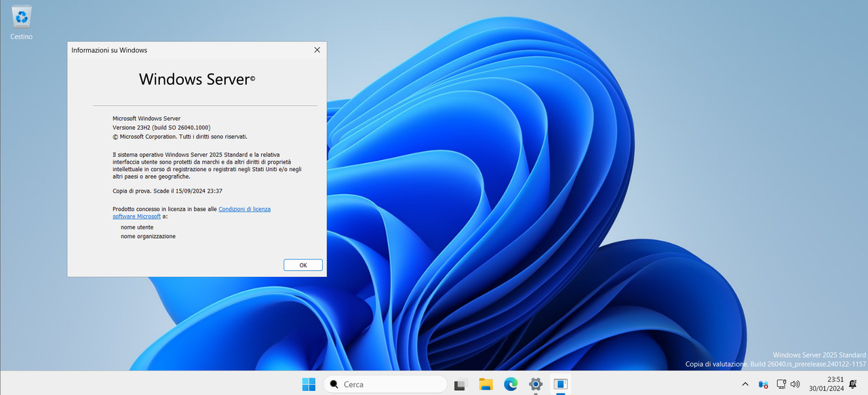Open the volume speaker icon

click(795, 384)
